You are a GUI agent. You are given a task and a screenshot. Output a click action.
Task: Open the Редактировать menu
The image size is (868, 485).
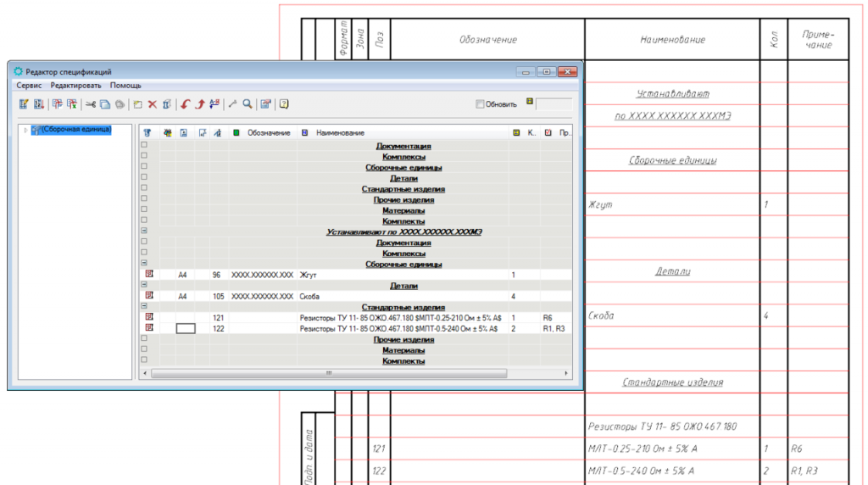(75, 86)
